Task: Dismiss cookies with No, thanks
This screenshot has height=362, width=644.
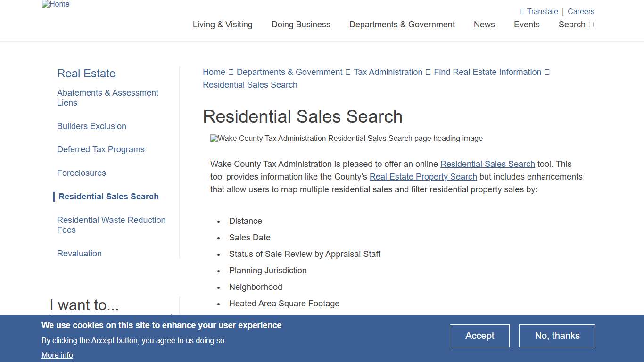Action: click(x=557, y=336)
